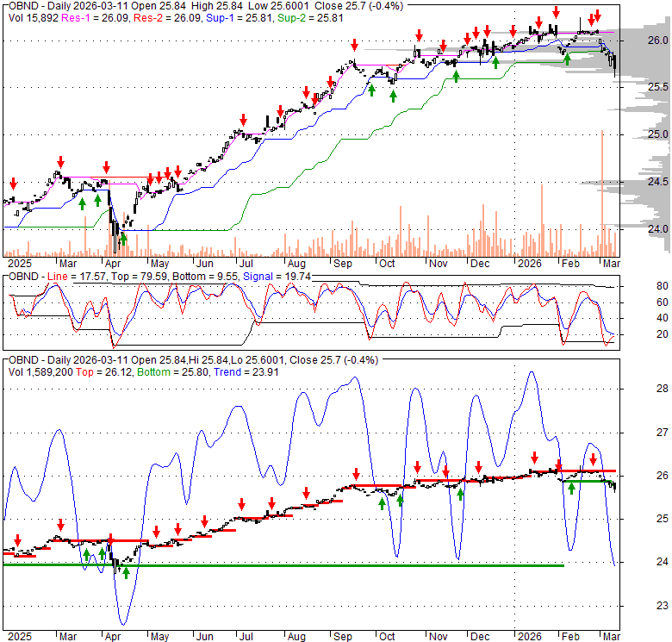Click the tall volume spike bar near March 2026
The width and height of the screenshot is (672, 642).
coord(601,191)
